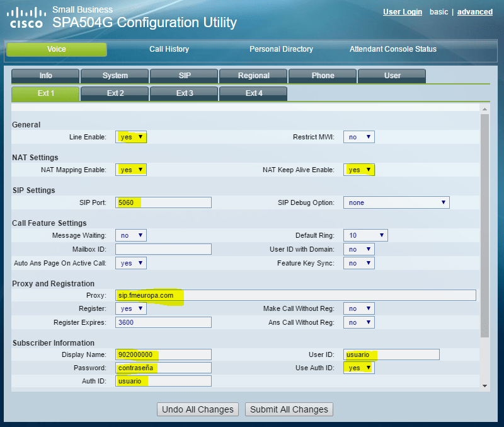Click the SIP Settings heading
Viewport: 504px width, 427px height.
click(34, 190)
